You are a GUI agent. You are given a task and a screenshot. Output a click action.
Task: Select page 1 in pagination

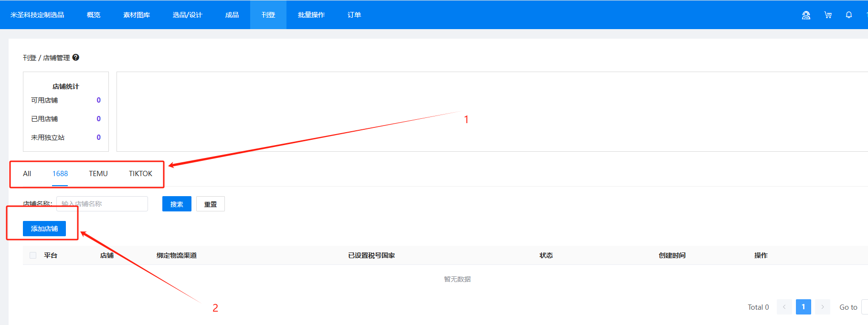(803, 307)
